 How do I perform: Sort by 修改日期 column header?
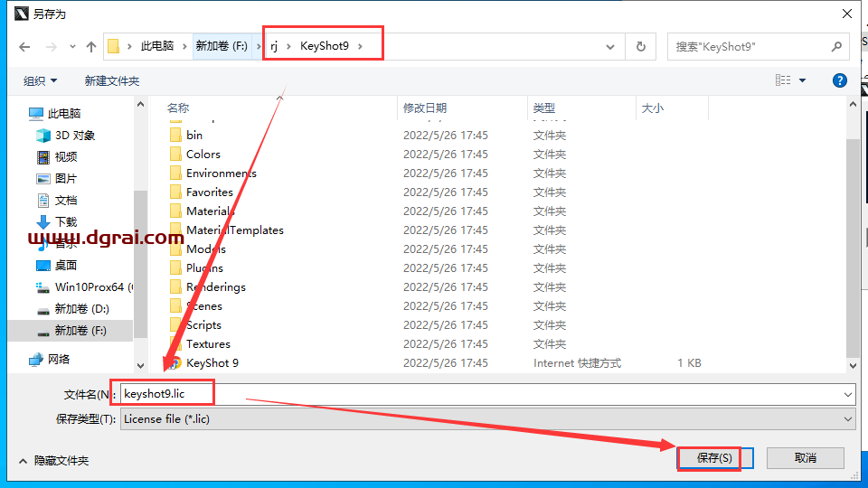click(425, 108)
